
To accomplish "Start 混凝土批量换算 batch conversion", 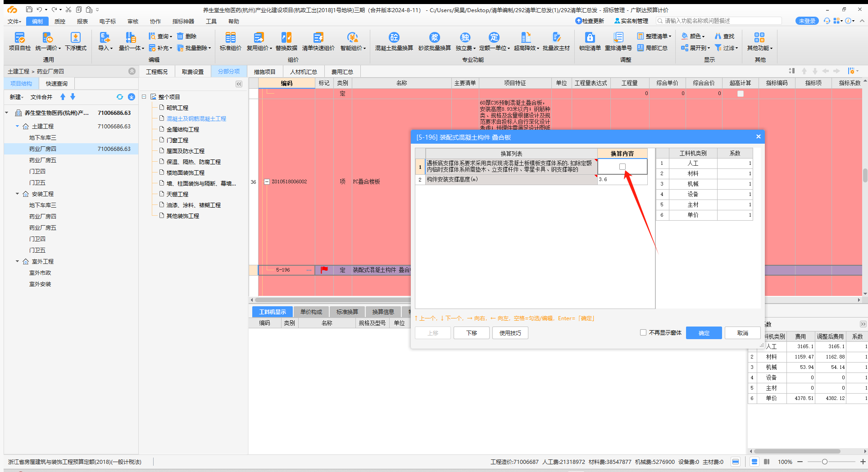I will 394,41.
